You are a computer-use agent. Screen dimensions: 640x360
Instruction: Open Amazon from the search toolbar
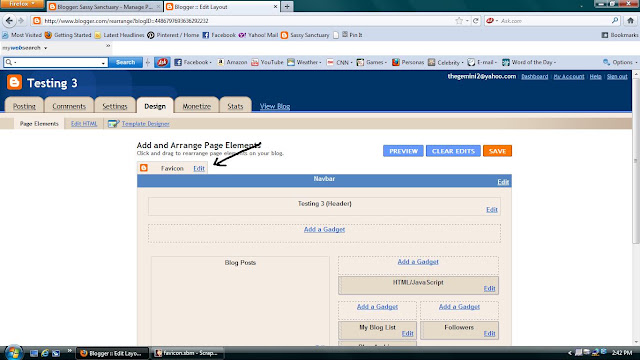[232, 62]
